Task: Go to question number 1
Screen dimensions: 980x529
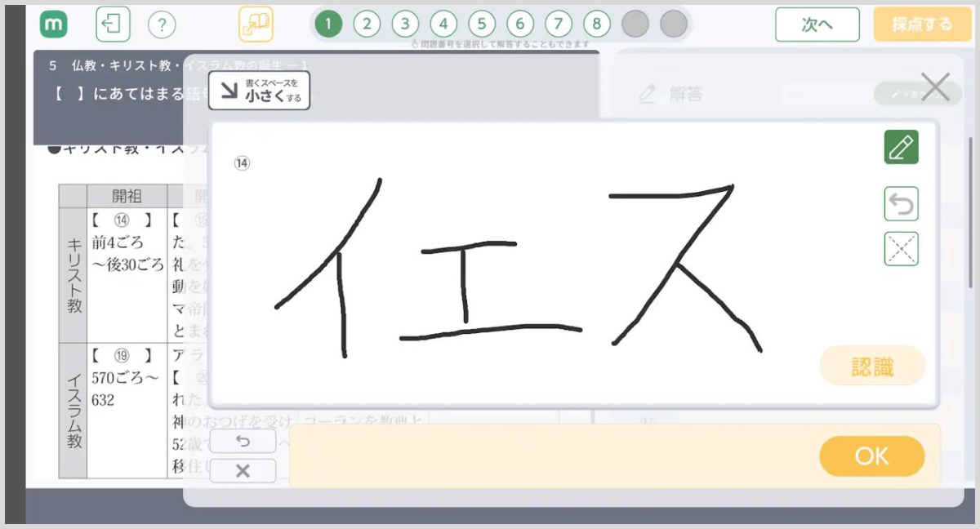Action: coord(328,24)
